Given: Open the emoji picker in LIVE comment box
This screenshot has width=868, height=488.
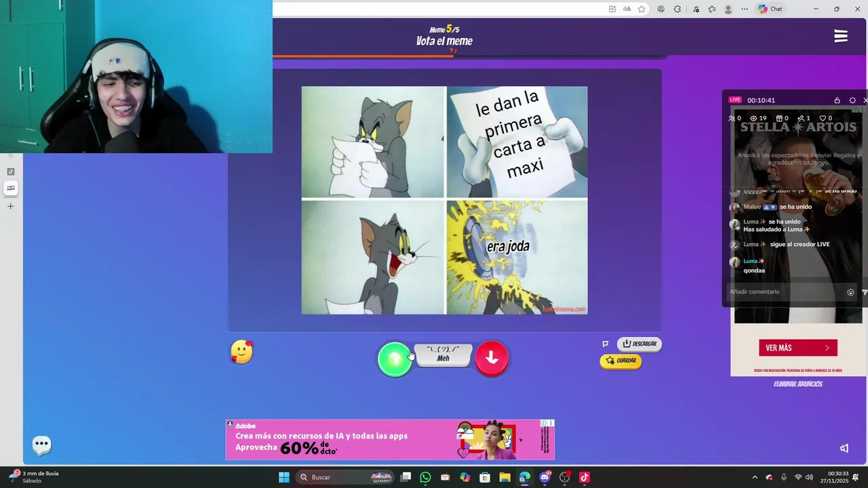Looking at the screenshot, I should (x=850, y=292).
